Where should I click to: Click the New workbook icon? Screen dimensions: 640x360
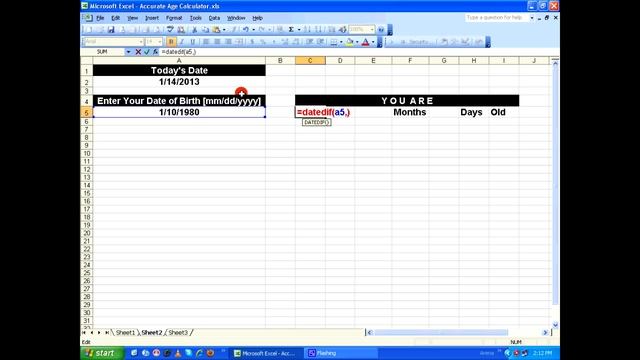89,30
